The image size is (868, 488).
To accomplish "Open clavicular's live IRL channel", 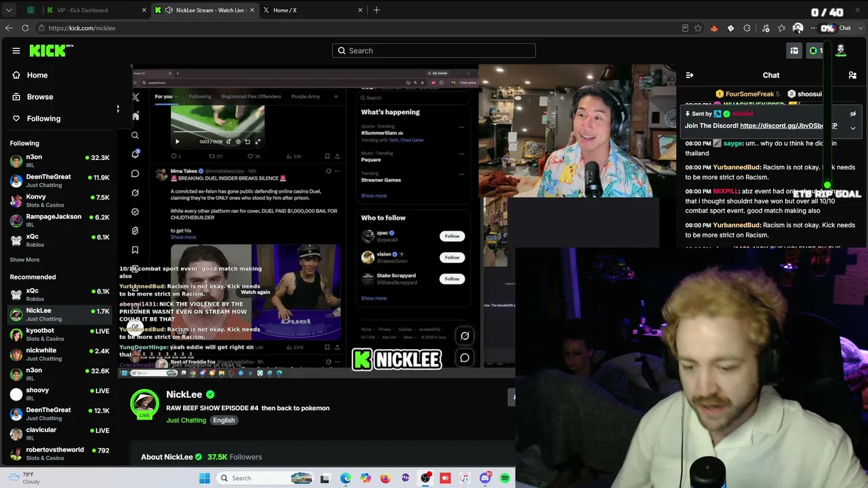I will pyautogui.click(x=60, y=434).
